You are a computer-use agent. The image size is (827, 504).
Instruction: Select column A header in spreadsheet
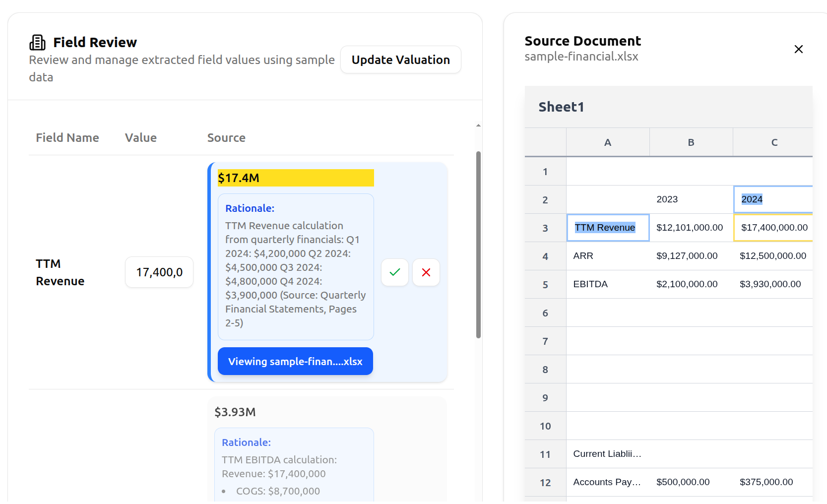click(608, 142)
